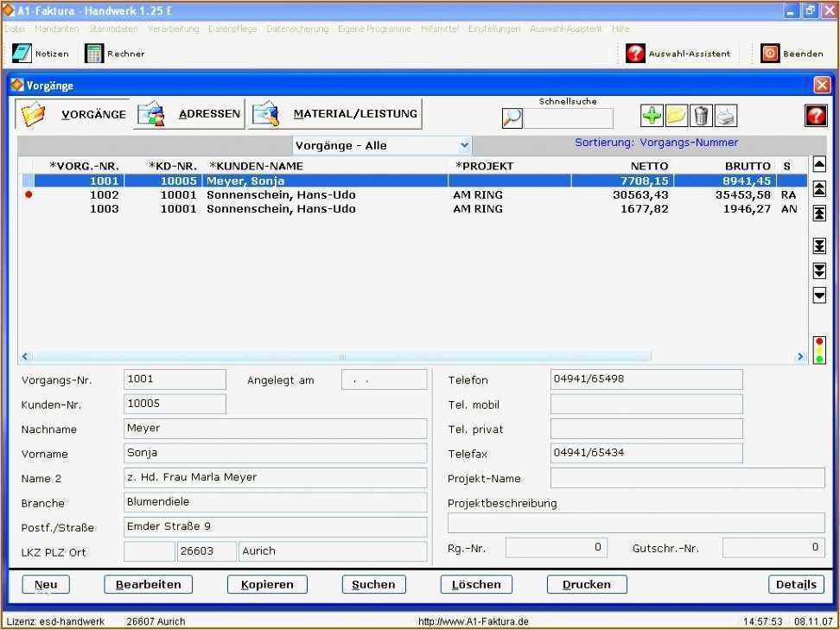Open the Notizen notes tool
Screen dimensions: 840x630
click(41, 54)
